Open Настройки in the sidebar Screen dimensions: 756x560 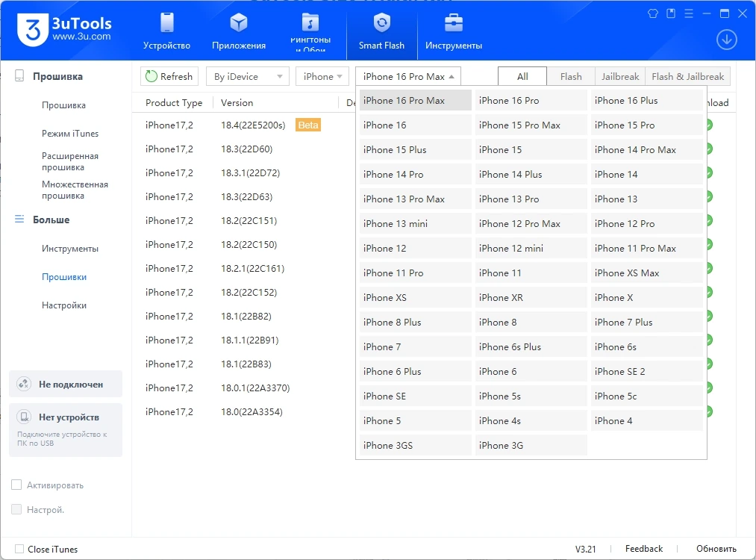point(64,305)
